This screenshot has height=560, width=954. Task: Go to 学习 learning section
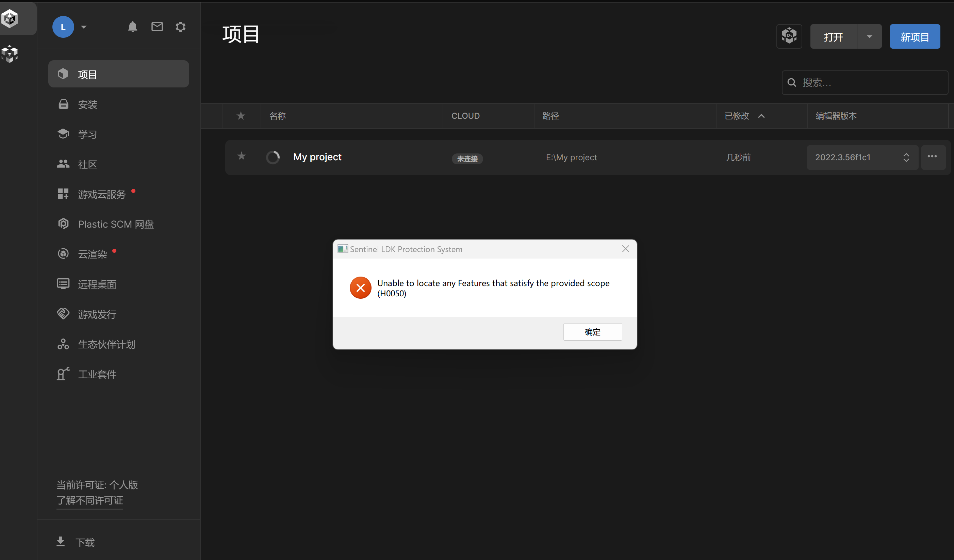(118, 134)
